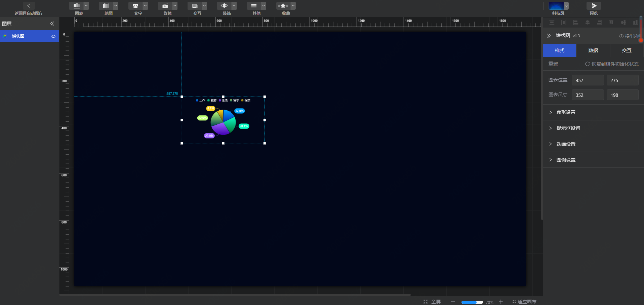Switch to the 样式 tab

pyautogui.click(x=560, y=50)
